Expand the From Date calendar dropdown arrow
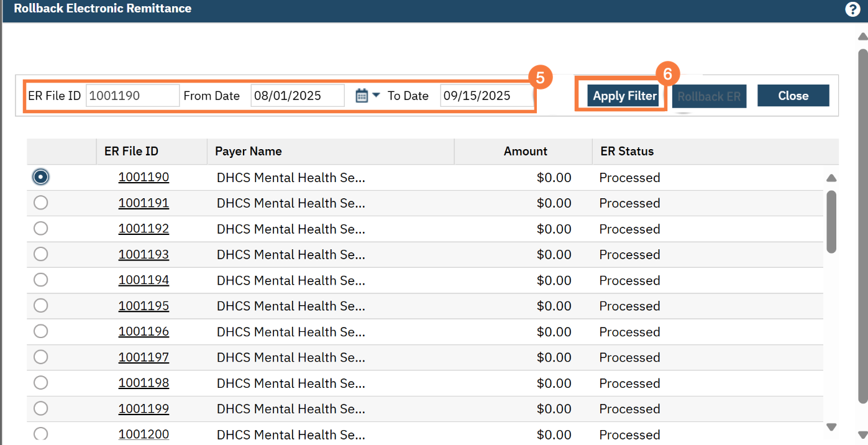This screenshot has width=868, height=445. click(x=376, y=96)
